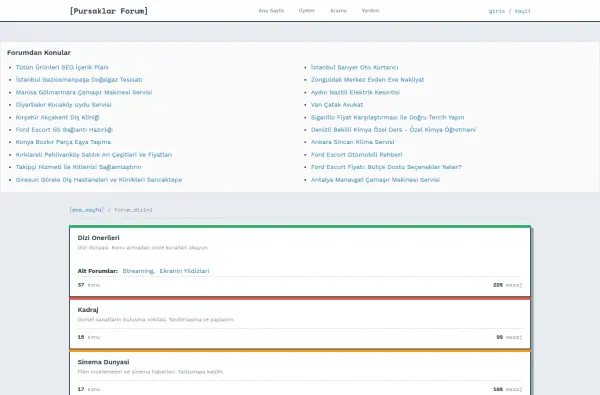Open Sigarillo Fiyat Karşılaştırması topic

click(387, 118)
